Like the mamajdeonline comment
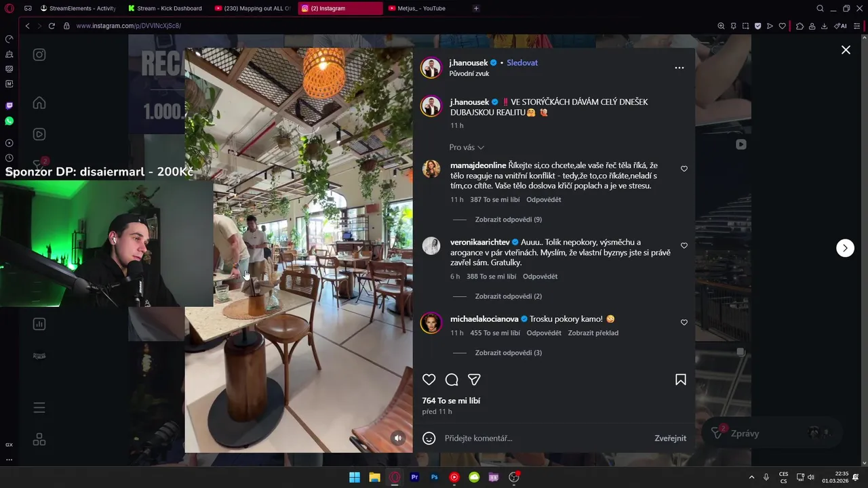This screenshot has width=868, height=488. point(684,169)
